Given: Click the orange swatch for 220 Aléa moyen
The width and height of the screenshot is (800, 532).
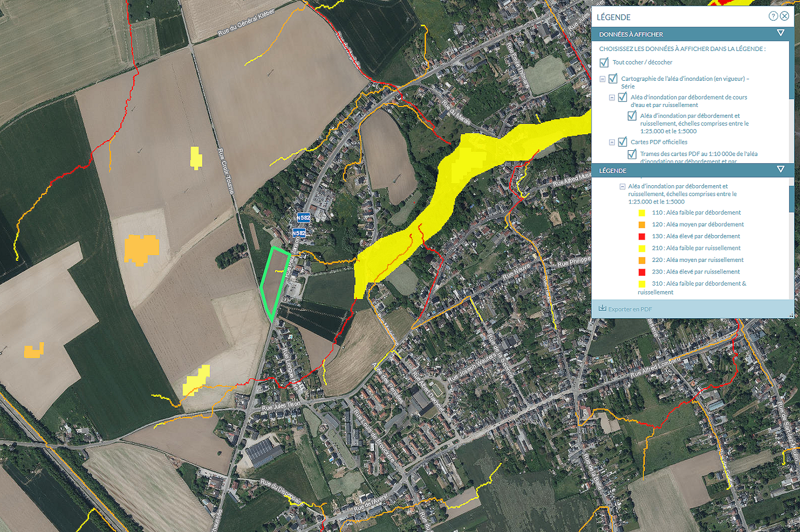Looking at the screenshot, I should [641, 260].
